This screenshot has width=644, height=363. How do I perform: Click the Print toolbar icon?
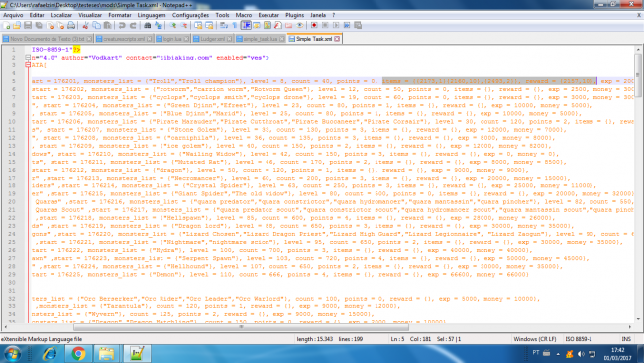tap(71, 26)
